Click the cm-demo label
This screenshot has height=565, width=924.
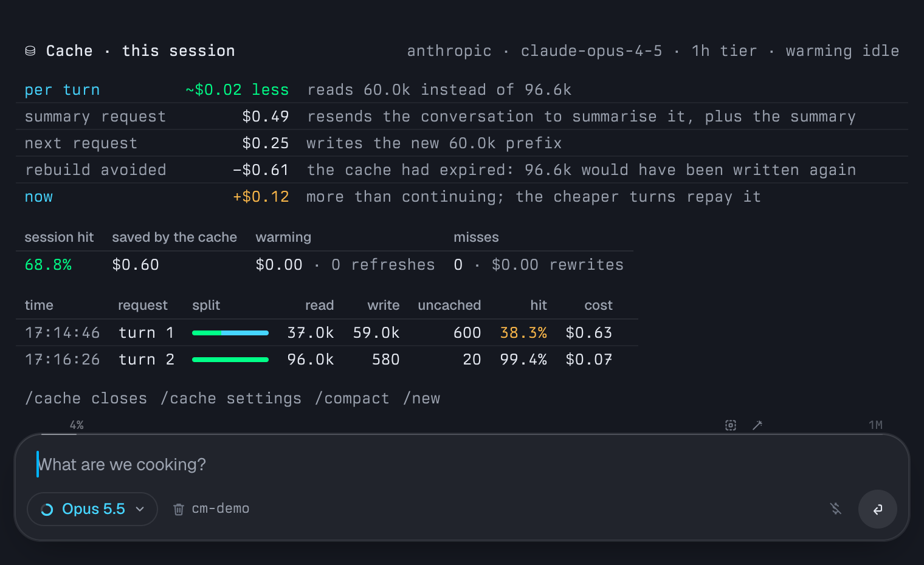pyautogui.click(x=221, y=508)
